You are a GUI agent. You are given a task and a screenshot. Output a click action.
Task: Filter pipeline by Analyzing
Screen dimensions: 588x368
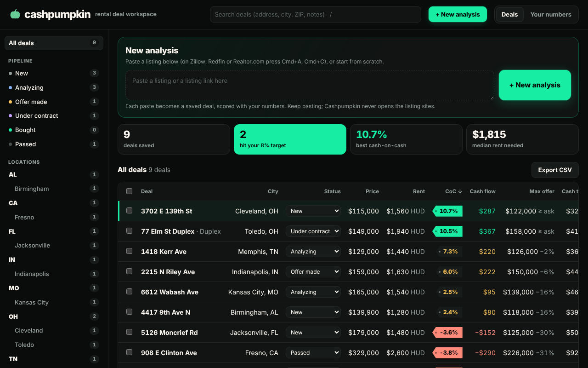[54, 87]
